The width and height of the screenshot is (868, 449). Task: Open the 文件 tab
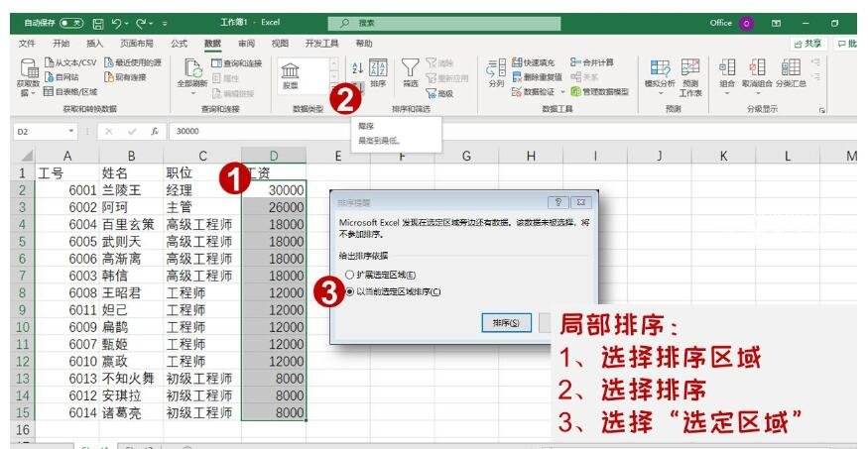click(x=27, y=44)
